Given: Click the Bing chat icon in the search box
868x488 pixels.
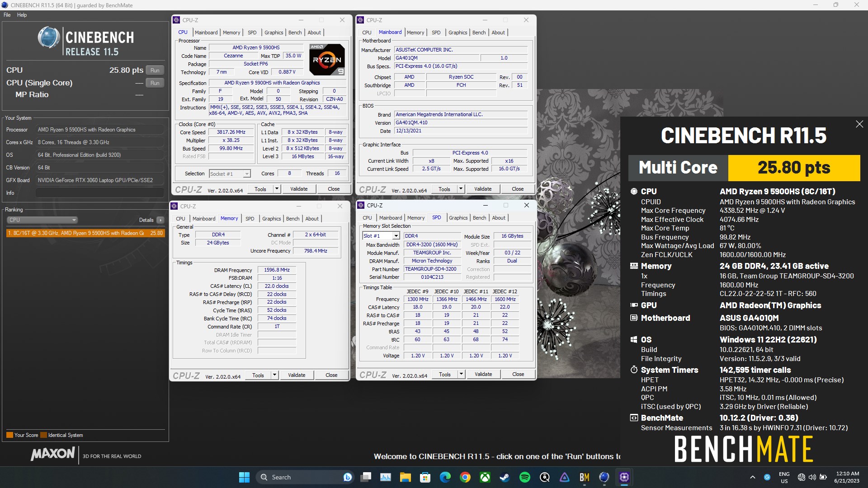Looking at the screenshot, I should pyautogui.click(x=348, y=477).
